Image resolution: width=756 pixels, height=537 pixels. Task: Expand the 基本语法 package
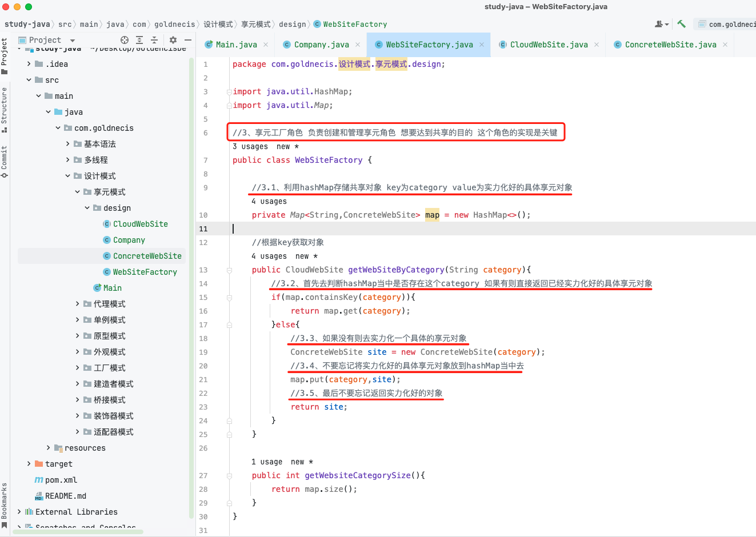pyautogui.click(x=68, y=144)
